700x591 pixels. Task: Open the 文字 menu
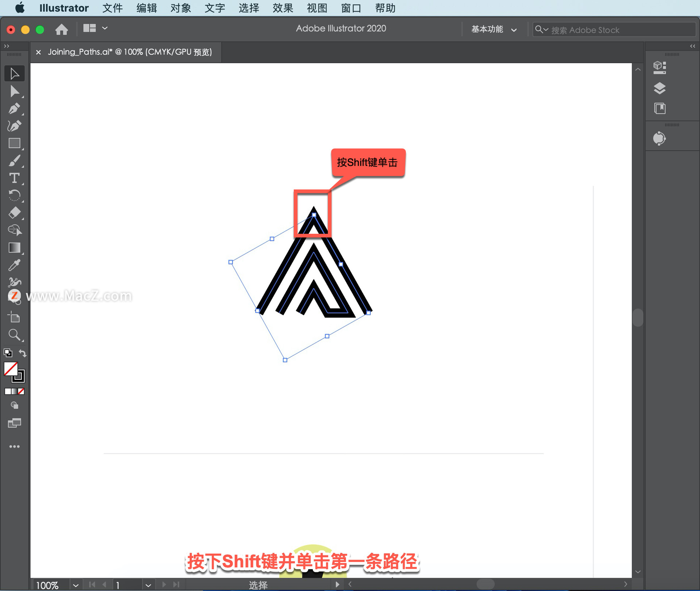215,8
